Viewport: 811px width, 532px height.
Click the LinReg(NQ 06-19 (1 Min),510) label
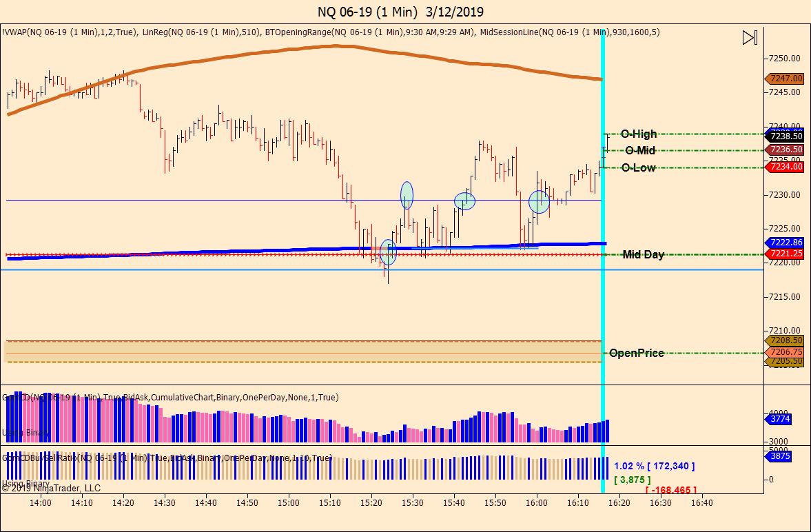click(x=201, y=32)
